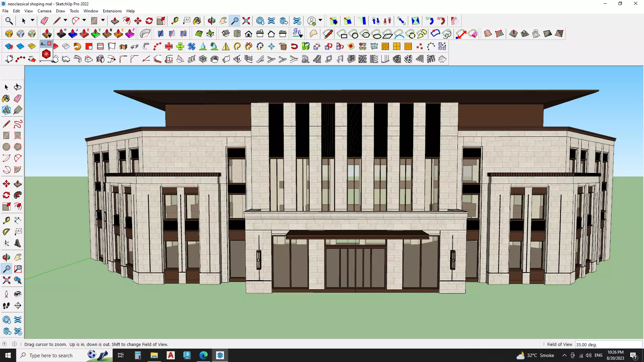Click the Paint Bucket tool in top toolbar
This screenshot has height=362, width=644.
point(197,21)
